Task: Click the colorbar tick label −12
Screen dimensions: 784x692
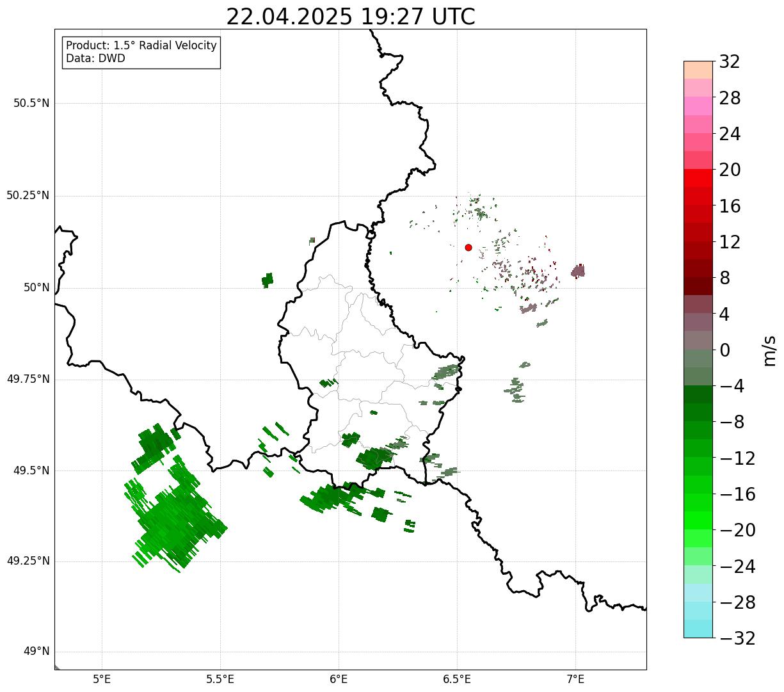Action: pyautogui.click(x=737, y=458)
